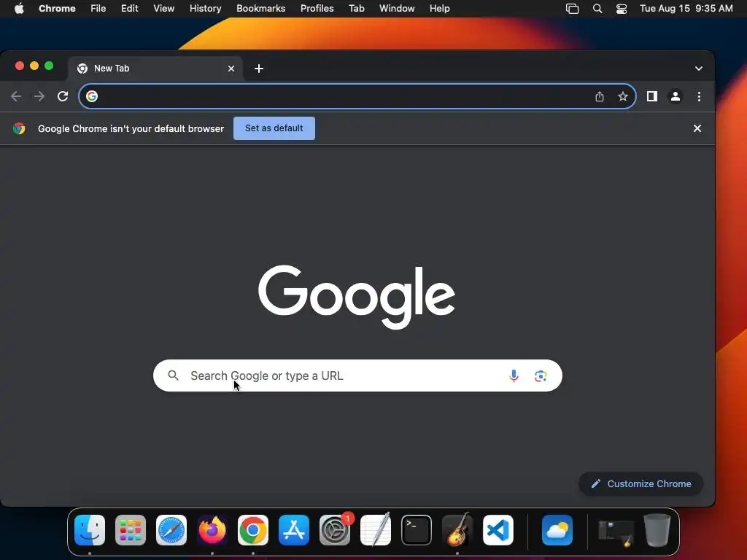Open Control Center in menu bar

coord(622,9)
